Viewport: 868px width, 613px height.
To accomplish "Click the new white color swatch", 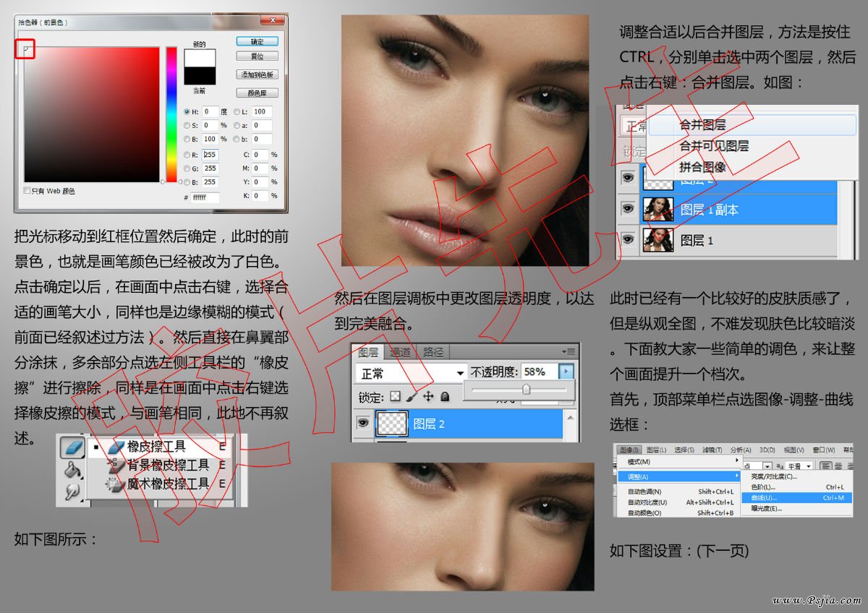I will pyautogui.click(x=200, y=58).
